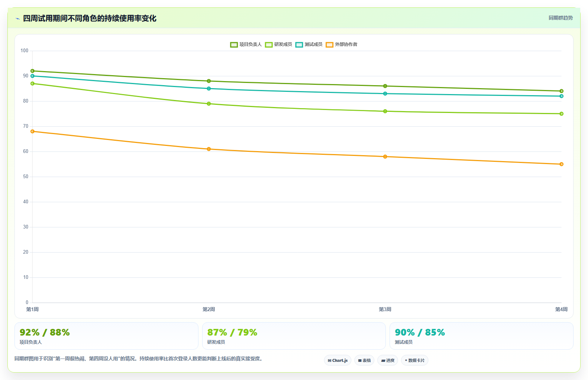Click 测试成员 data point at 第4周
Viewport: 588px width, 380px height.
[561, 96]
